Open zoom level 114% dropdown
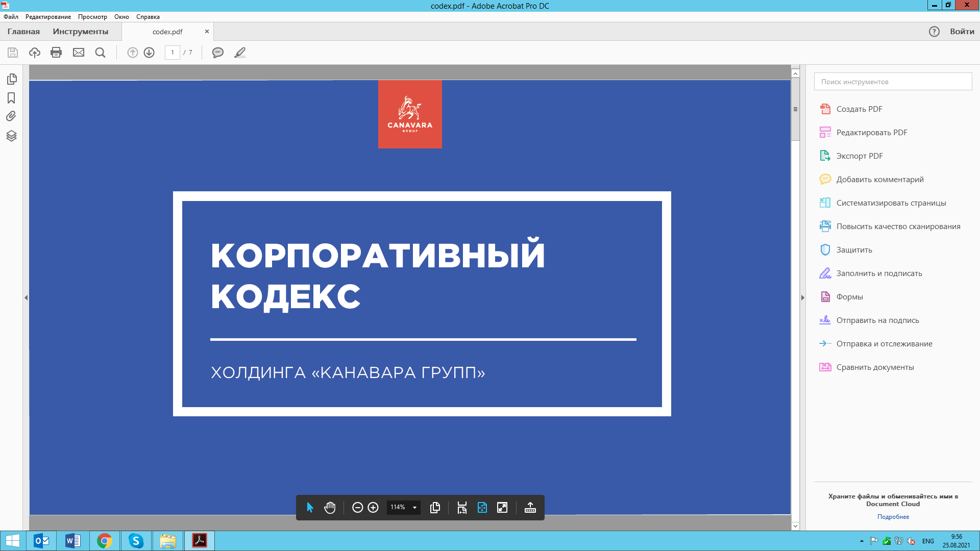This screenshot has height=551, width=980. pos(403,507)
